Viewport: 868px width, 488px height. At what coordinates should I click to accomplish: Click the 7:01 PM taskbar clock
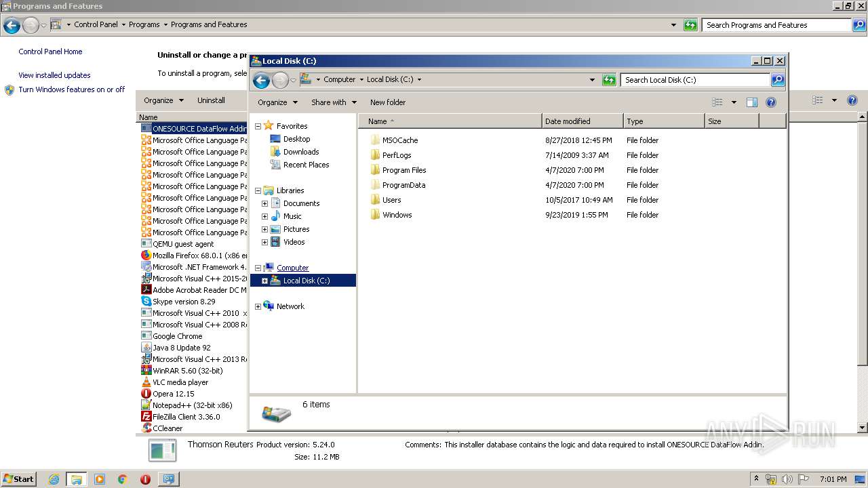click(833, 479)
